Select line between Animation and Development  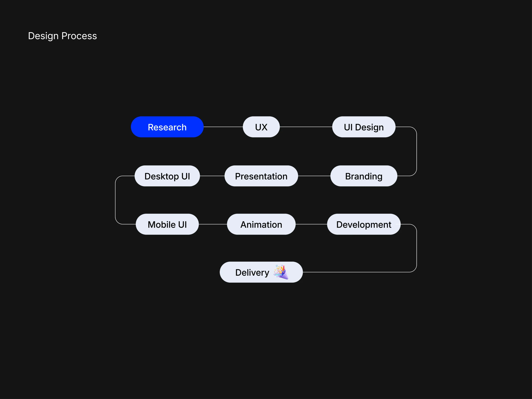pyautogui.click(x=311, y=224)
